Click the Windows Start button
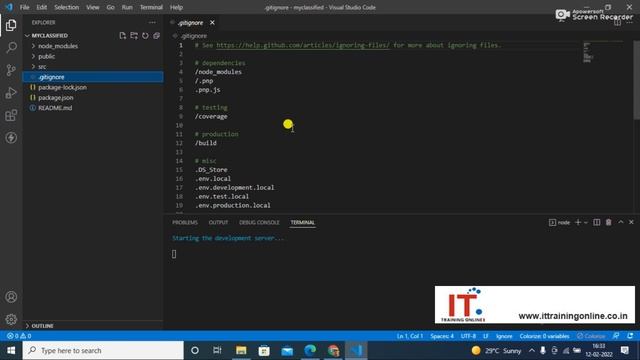The width and height of the screenshot is (640, 360). click(x=11, y=351)
